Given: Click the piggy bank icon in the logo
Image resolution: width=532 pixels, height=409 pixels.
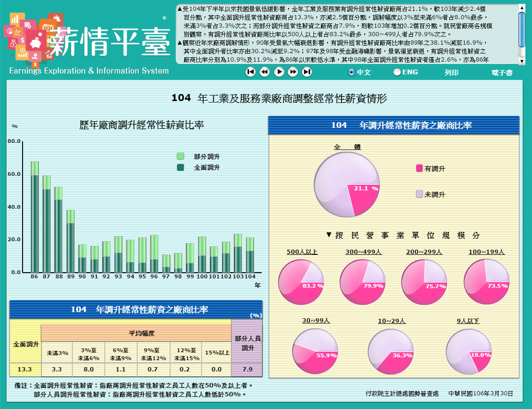Looking at the screenshot, I should pyautogui.click(x=36, y=43).
